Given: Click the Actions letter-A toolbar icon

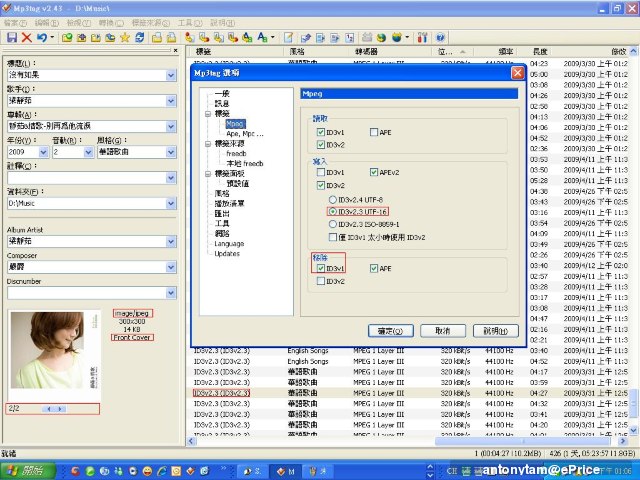Looking at the screenshot, I should pyautogui.click(x=262, y=38).
